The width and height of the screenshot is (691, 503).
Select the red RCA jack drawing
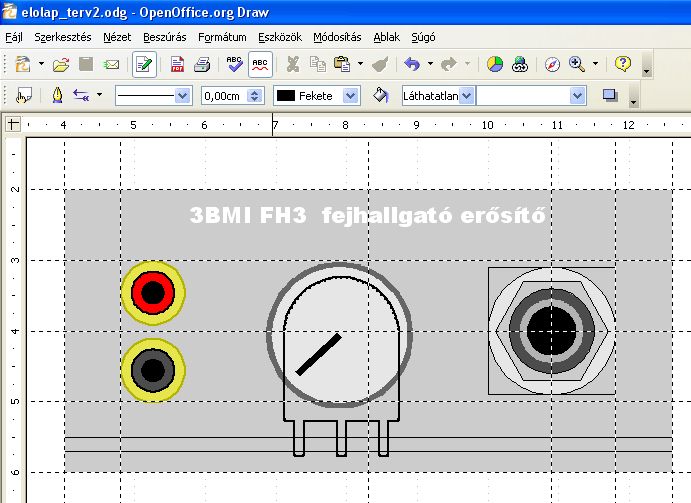click(153, 293)
